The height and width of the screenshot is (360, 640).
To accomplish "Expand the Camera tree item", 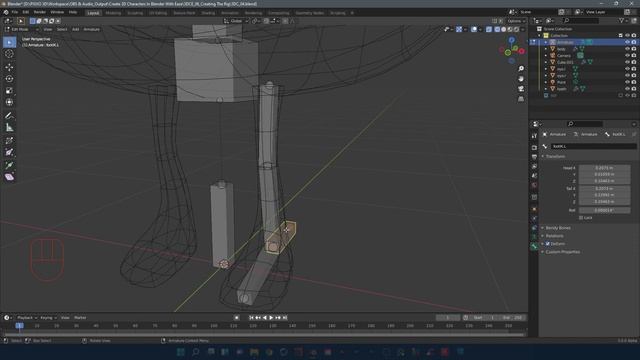I will 546,56.
